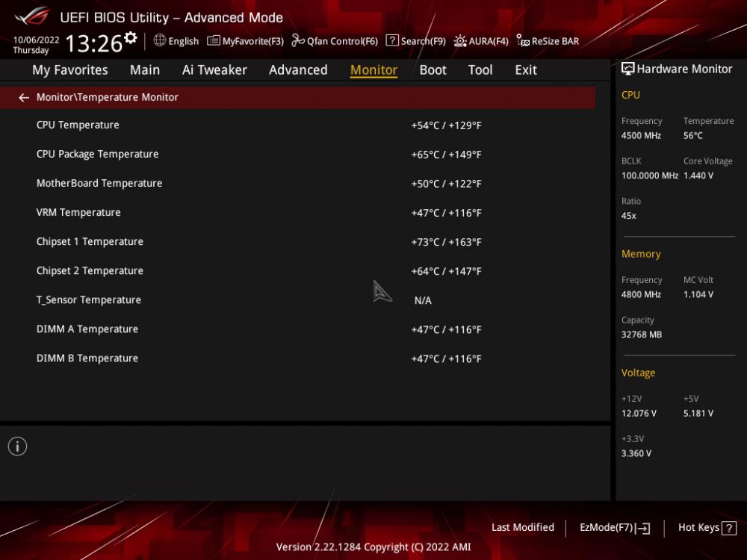Click the N/A T_Sensor value
Viewport: 747px width, 560px height.
(423, 300)
